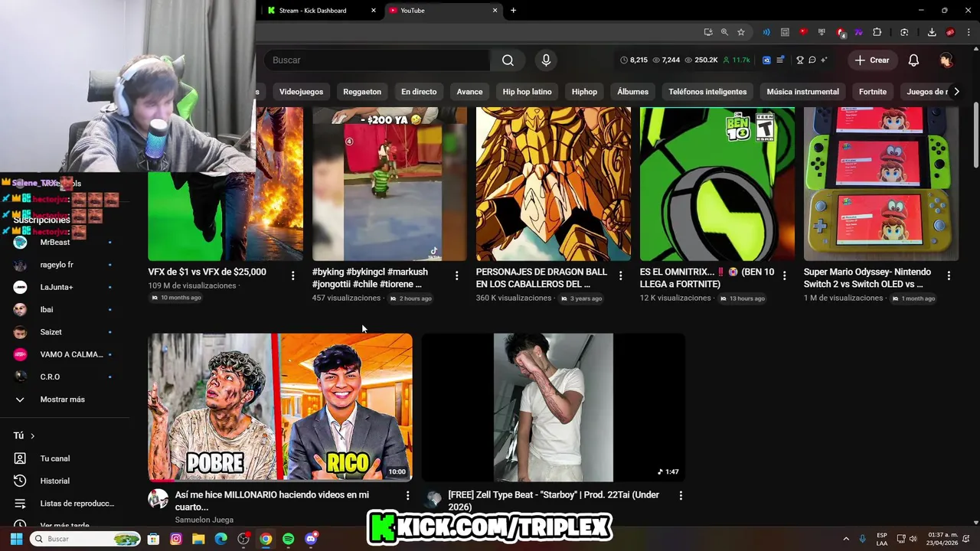Click the chat bubble icon in the YouTube header

click(812, 60)
